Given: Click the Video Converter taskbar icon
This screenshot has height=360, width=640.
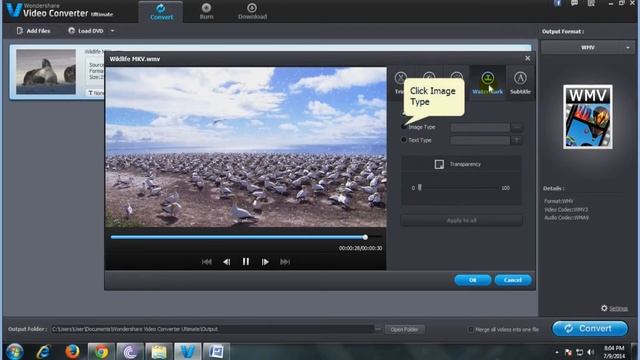Looking at the screenshot, I should tap(188, 351).
